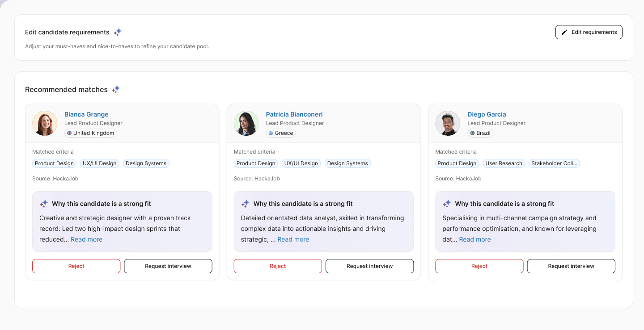Click 'Source: HackaJob' on Diego Garcia's card
This screenshot has width=644, height=330.
(458, 179)
